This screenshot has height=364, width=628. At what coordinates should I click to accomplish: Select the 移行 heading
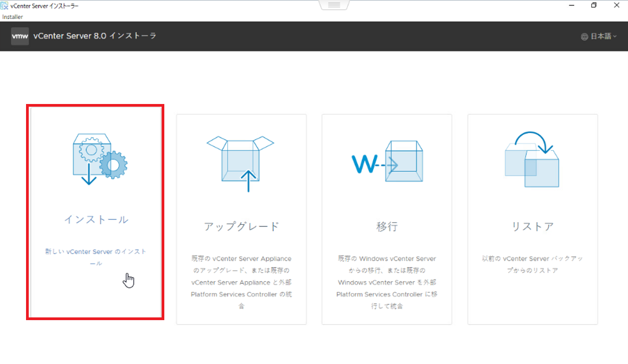tap(387, 227)
